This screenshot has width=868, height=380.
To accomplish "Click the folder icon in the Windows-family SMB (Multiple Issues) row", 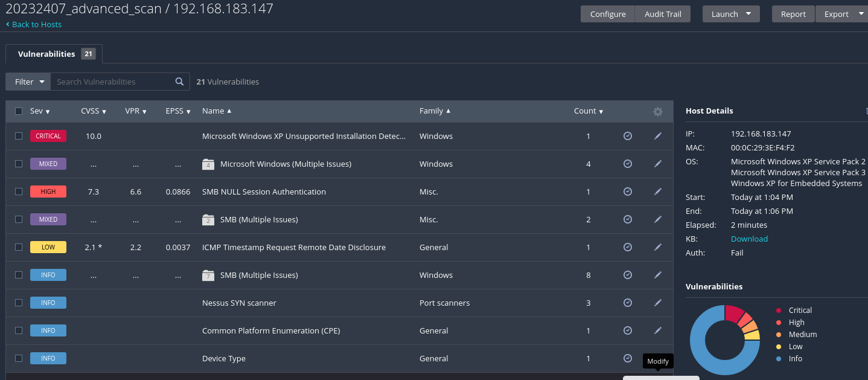I will 208,275.
